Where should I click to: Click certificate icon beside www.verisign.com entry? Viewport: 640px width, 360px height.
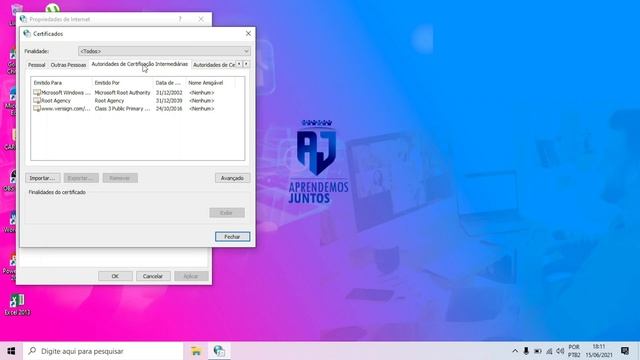point(37,109)
